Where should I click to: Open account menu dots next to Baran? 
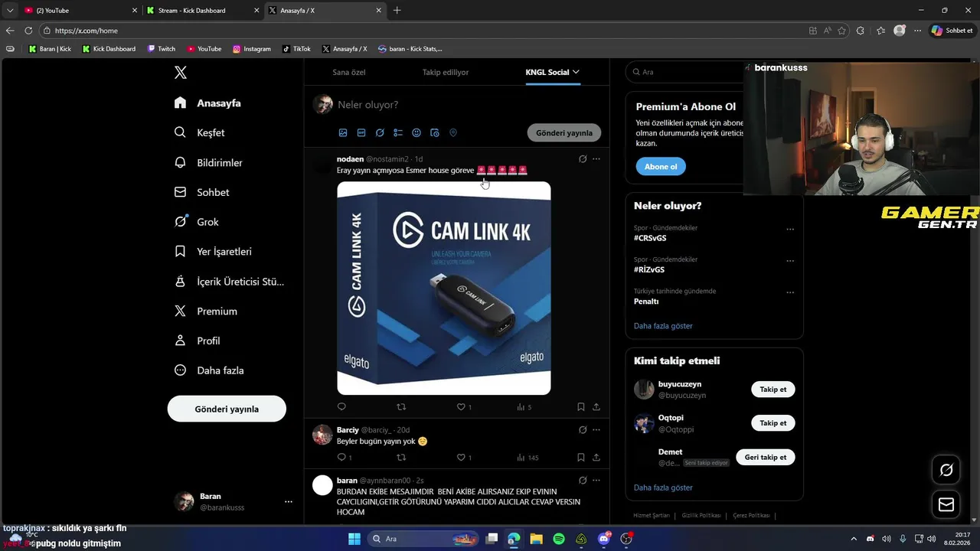pos(289,501)
